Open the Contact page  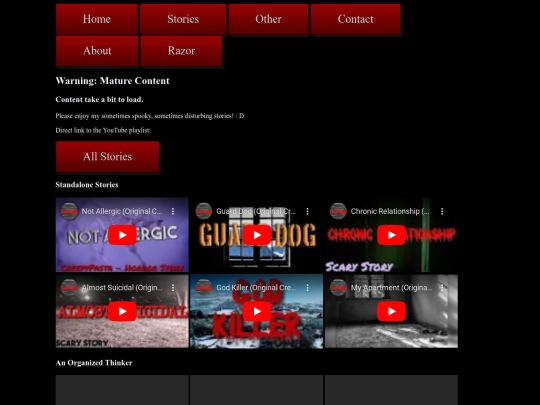pyautogui.click(x=355, y=19)
